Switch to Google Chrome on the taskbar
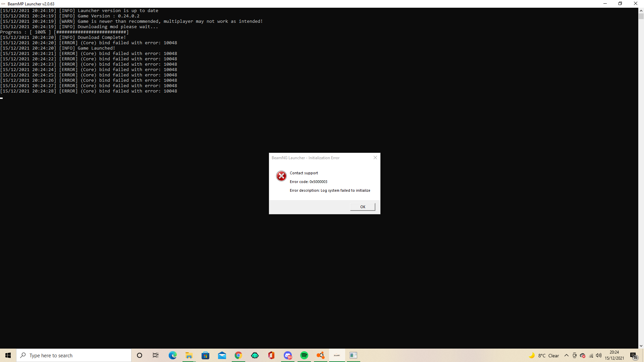This screenshot has height=362, width=644. 238,355
